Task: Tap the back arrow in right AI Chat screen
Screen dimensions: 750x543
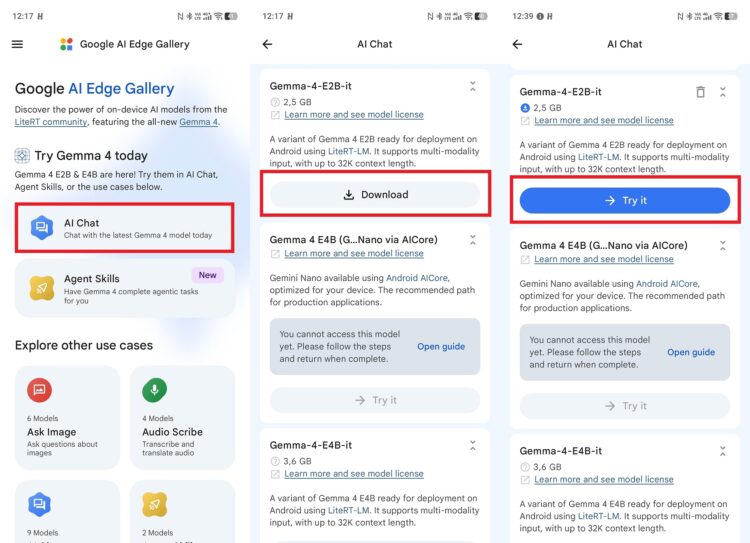Action: point(518,44)
